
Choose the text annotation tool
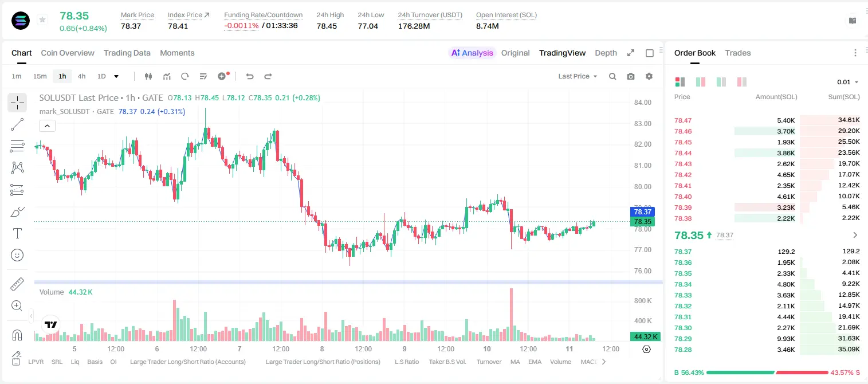(x=17, y=233)
